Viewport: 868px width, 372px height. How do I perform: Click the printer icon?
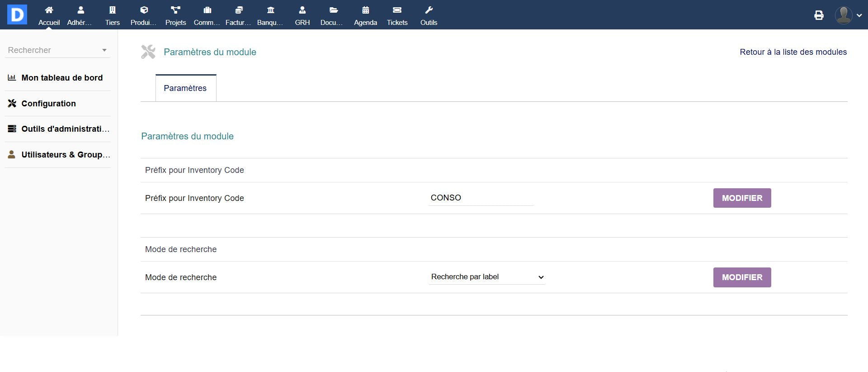pos(819,15)
